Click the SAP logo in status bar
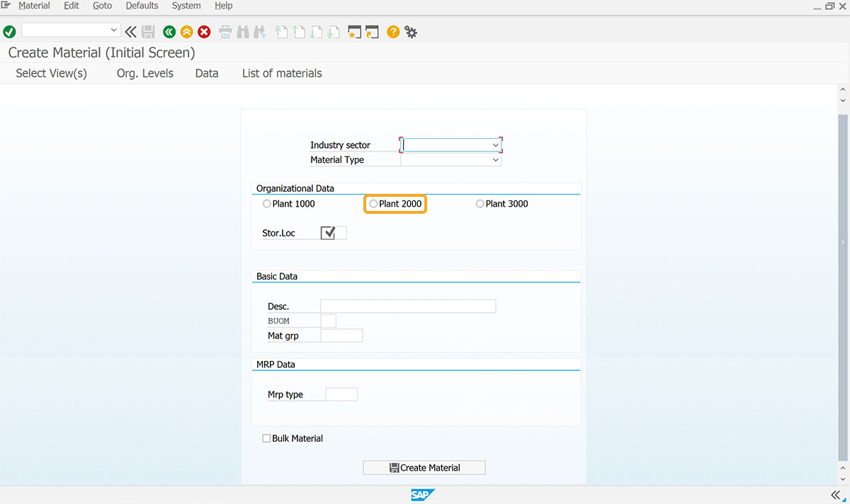This screenshot has width=850, height=504. pos(423,495)
